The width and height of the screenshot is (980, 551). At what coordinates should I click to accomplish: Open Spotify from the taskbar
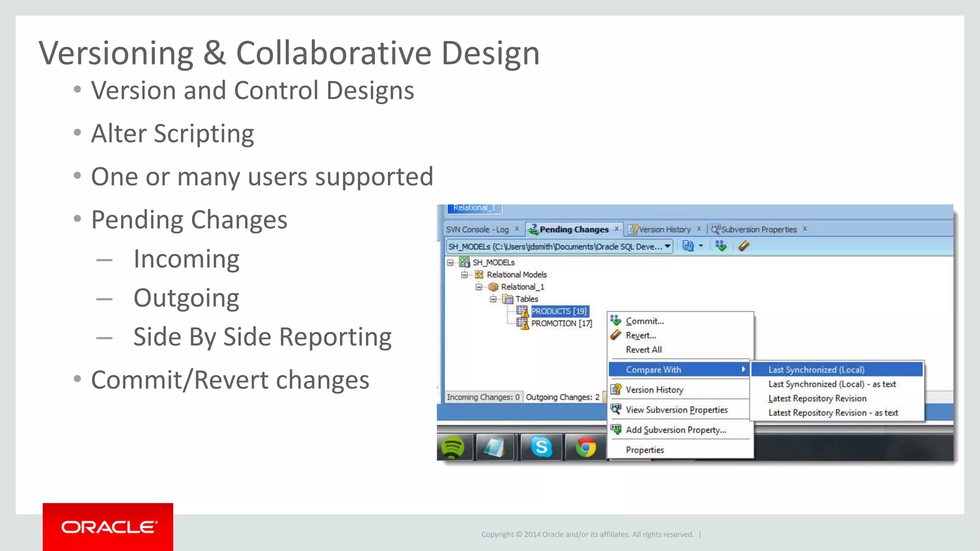pyautogui.click(x=452, y=448)
